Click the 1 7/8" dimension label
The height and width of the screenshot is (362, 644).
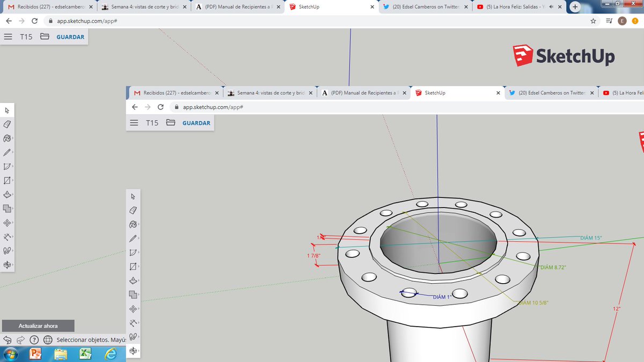(x=314, y=256)
